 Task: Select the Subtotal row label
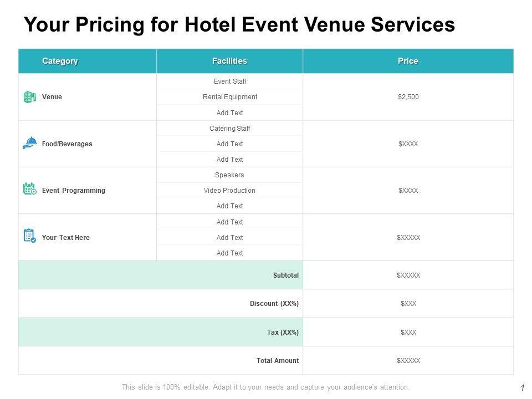[x=286, y=275]
